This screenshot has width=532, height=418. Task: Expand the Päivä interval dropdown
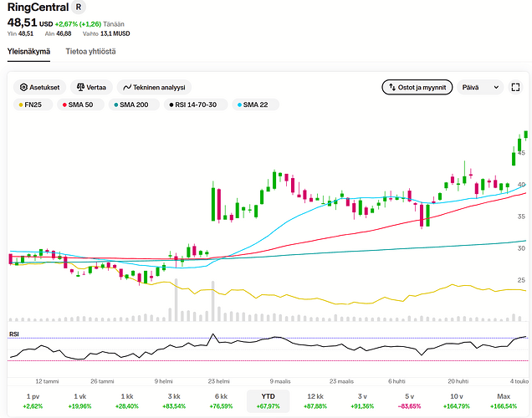[480, 88]
